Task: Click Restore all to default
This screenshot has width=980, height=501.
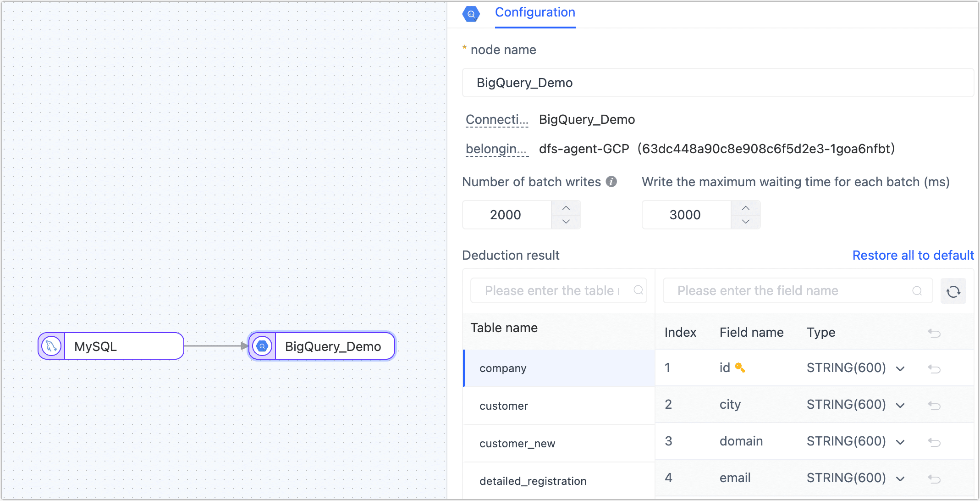Action: [x=913, y=255]
